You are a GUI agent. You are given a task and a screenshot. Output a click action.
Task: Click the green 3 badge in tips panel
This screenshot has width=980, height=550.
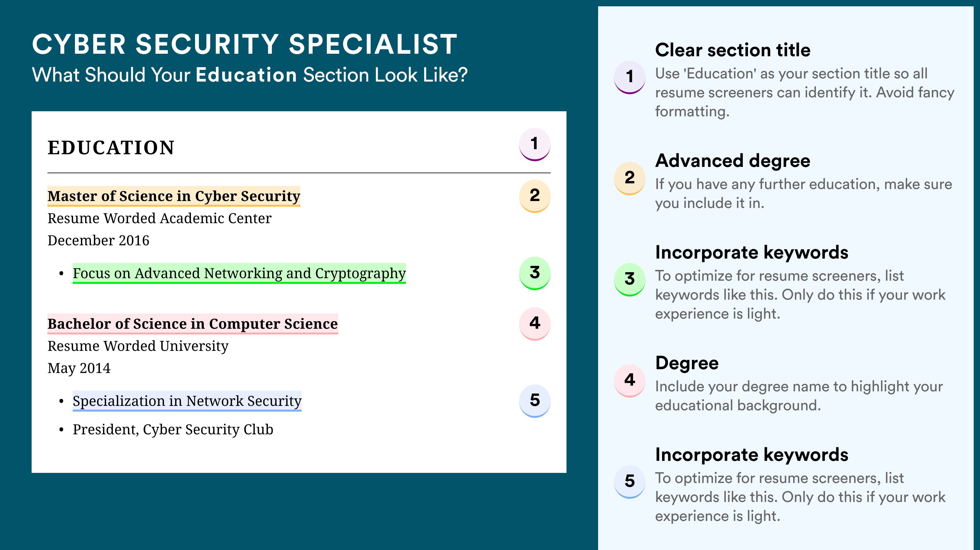(630, 279)
